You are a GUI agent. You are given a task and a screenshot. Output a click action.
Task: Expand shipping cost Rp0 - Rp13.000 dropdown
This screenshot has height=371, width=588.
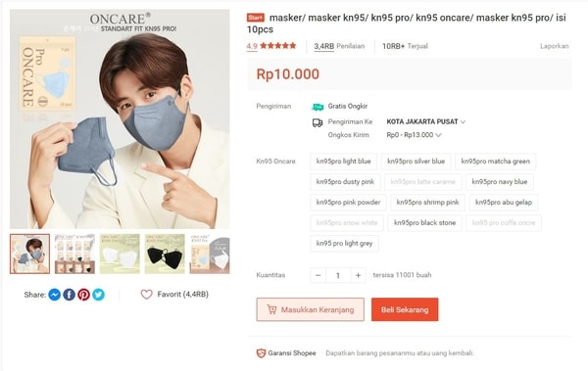coord(414,135)
